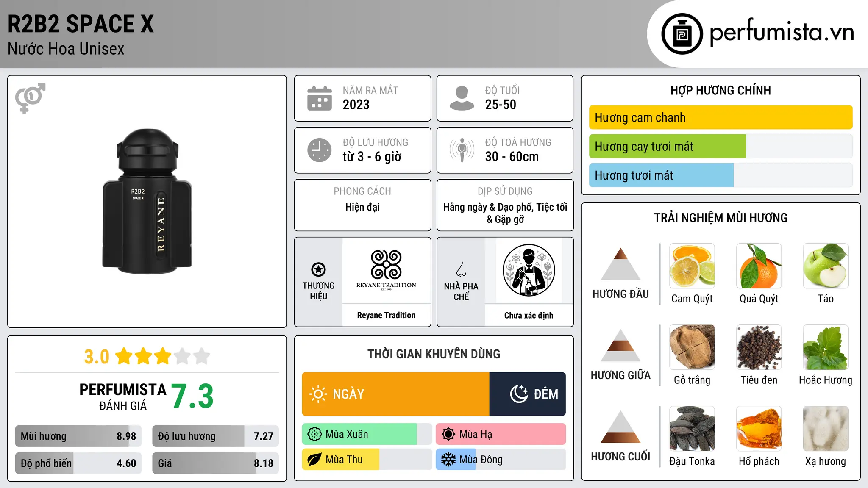Click the TRẢI NGHIỆM MÙI HƯƠNG heading

coord(721,218)
